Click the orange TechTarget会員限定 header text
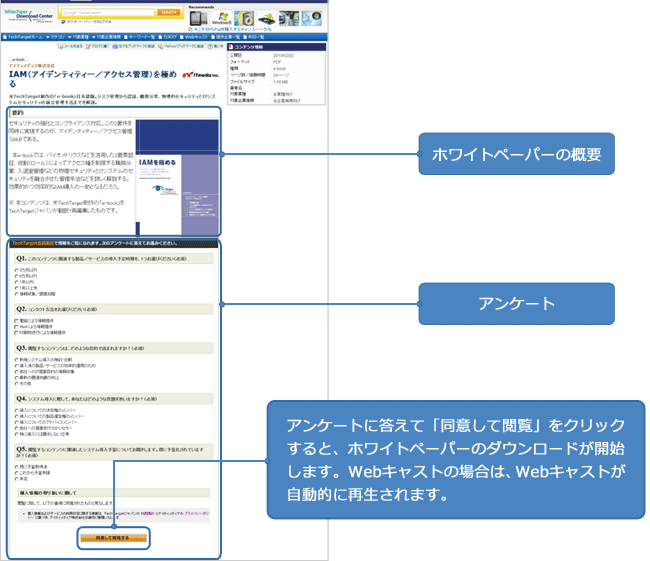 (x=33, y=243)
